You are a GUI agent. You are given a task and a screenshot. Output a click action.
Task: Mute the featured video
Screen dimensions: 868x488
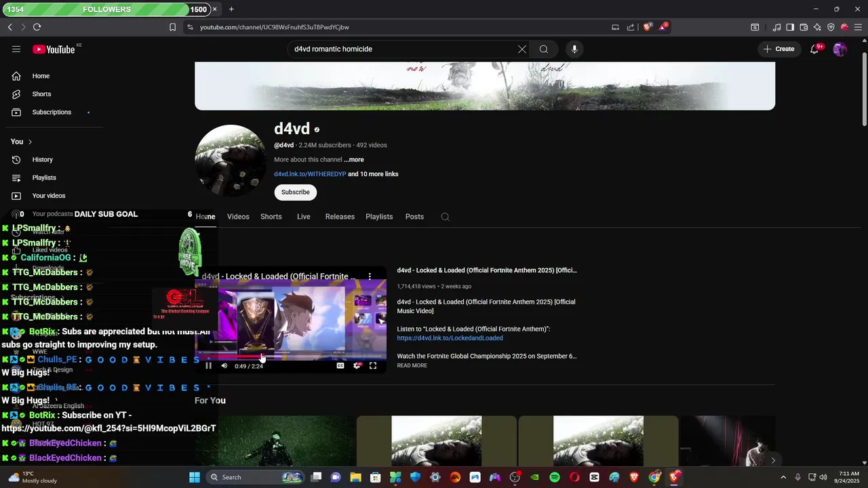(224, 366)
